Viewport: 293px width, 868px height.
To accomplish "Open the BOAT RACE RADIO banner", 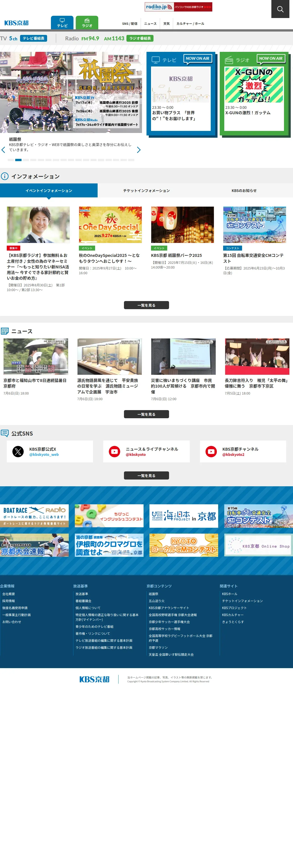I will (x=34, y=516).
